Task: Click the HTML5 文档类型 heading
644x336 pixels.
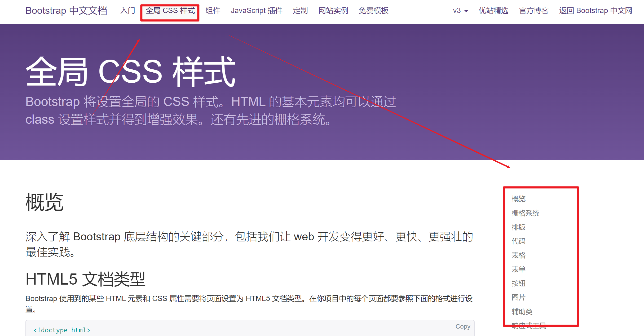Action: [x=85, y=279]
